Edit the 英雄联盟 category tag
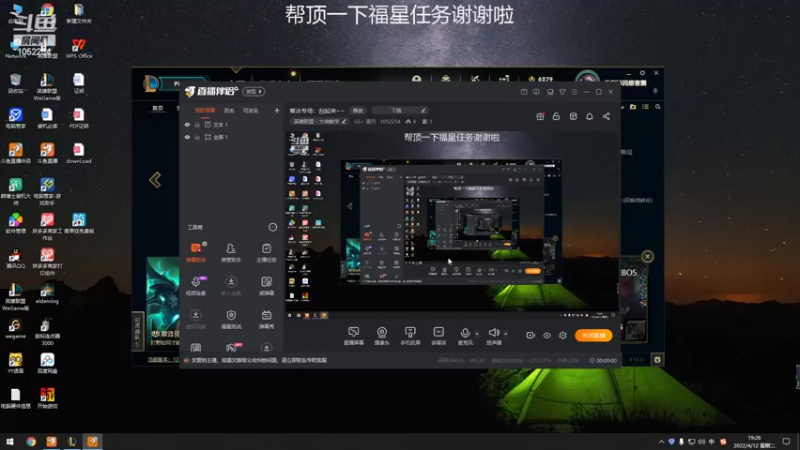The width and height of the screenshot is (800, 450). click(319, 121)
